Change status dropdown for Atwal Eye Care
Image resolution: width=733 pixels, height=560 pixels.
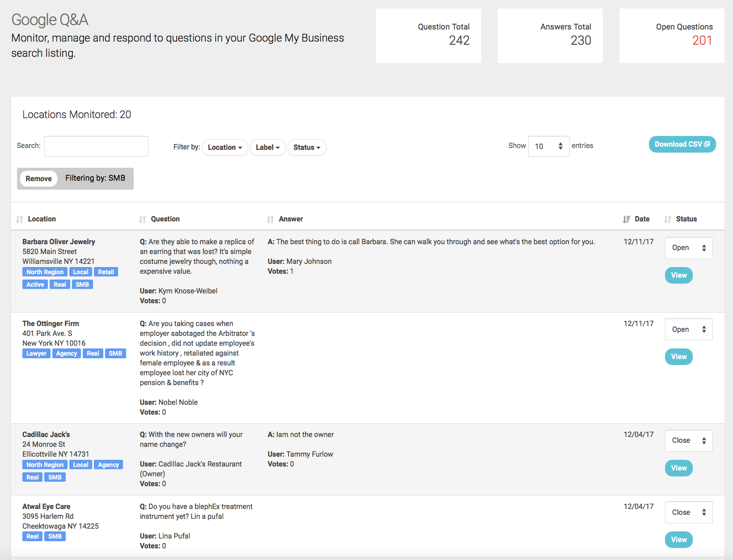click(689, 513)
